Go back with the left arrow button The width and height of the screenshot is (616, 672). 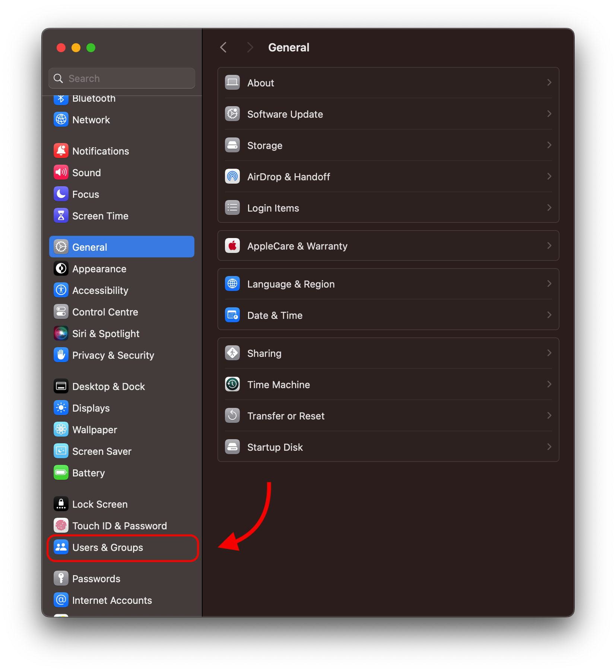click(223, 47)
